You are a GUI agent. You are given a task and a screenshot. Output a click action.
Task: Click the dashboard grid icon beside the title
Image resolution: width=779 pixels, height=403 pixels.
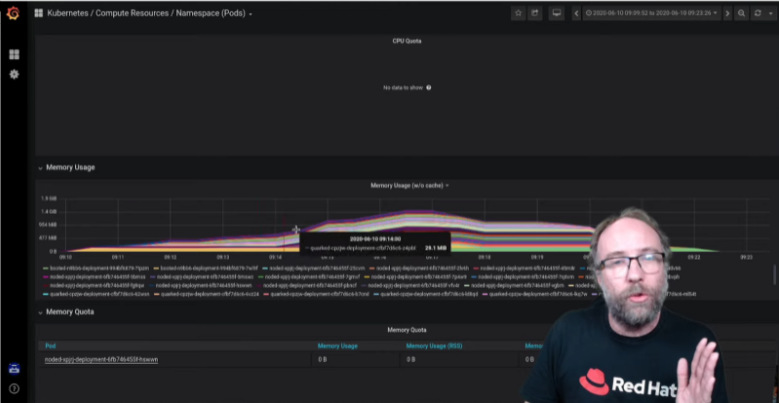(38, 13)
